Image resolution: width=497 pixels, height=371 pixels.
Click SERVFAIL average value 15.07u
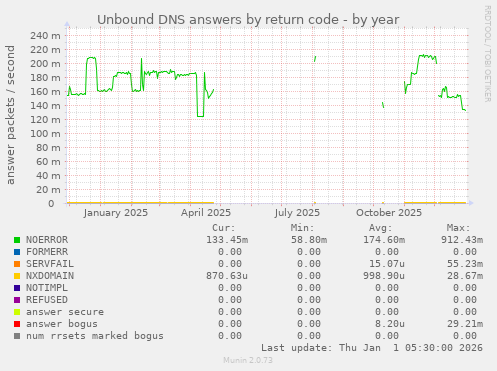(x=387, y=264)
